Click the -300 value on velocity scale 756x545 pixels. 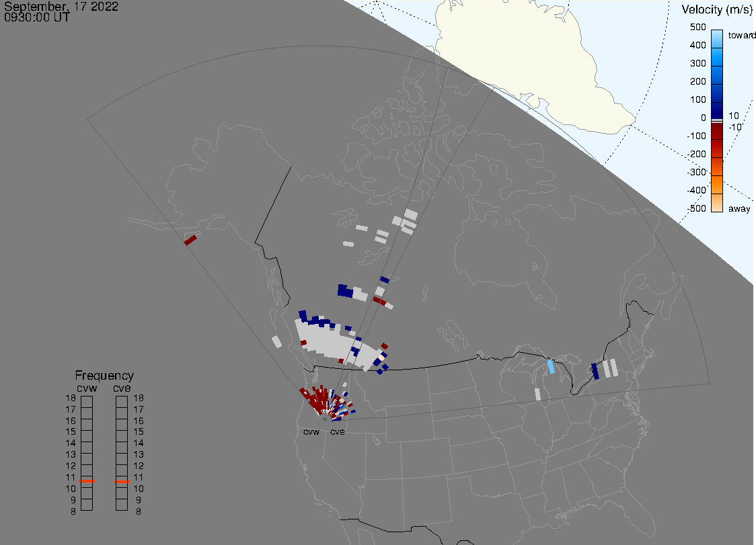click(x=697, y=172)
